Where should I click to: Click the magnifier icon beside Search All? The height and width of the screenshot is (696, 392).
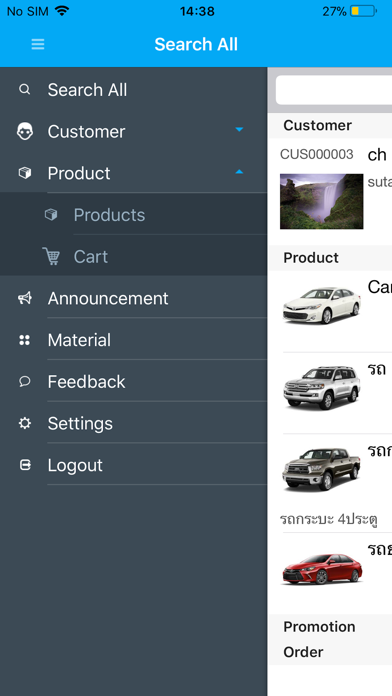point(25,90)
